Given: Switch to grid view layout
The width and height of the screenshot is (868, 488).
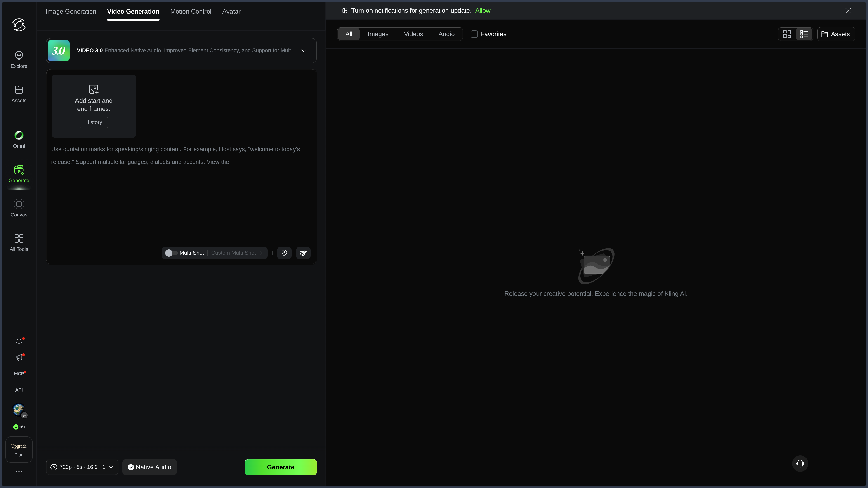Looking at the screenshot, I should (x=787, y=34).
